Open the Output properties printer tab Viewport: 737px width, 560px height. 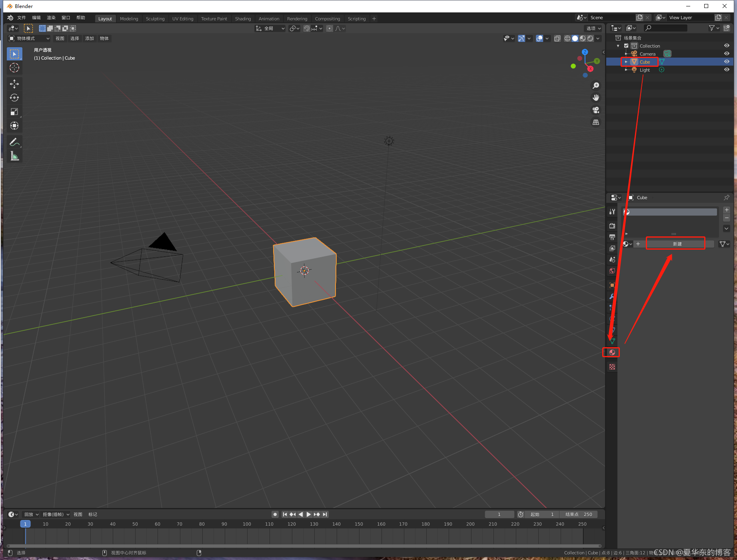612,237
